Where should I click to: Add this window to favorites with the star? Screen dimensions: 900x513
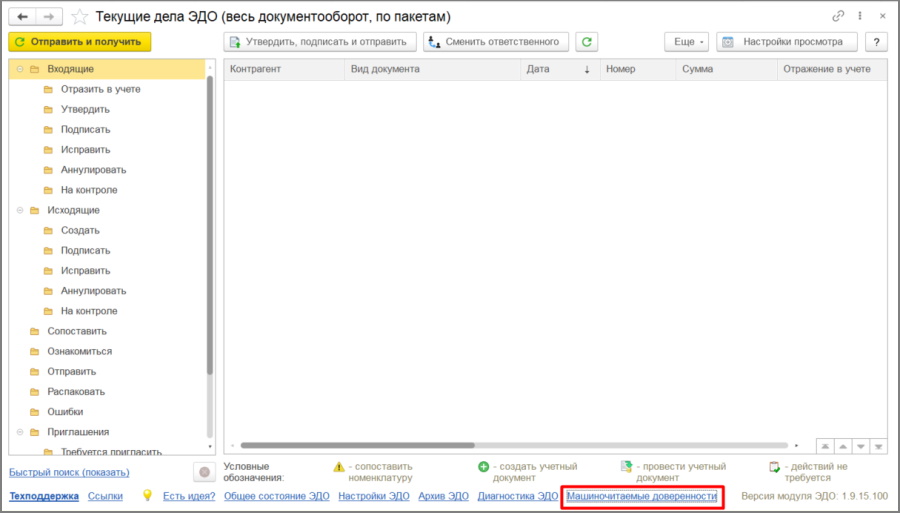(79, 17)
